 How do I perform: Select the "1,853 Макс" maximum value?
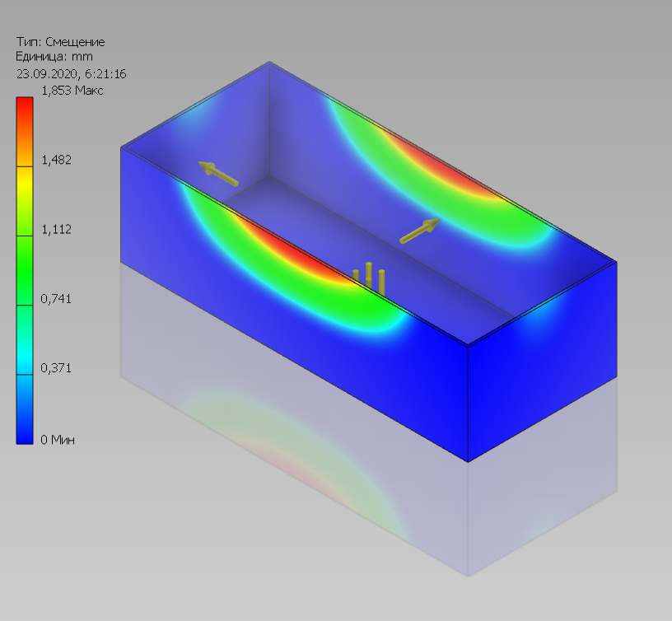(72, 91)
